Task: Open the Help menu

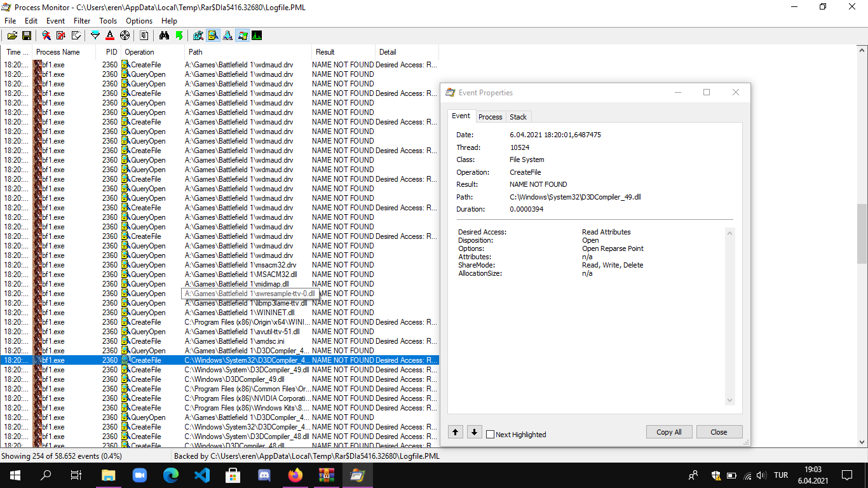Action: pyautogui.click(x=169, y=21)
